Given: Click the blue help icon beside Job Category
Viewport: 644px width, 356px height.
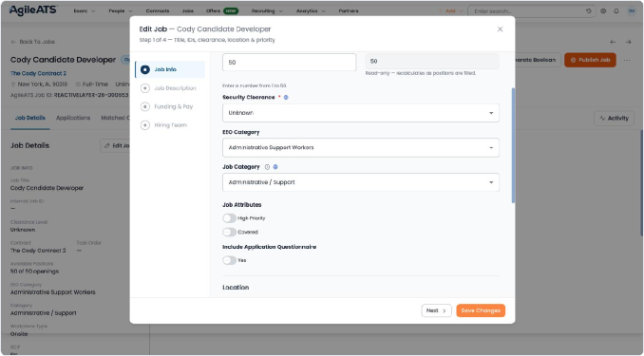Looking at the screenshot, I should point(275,167).
